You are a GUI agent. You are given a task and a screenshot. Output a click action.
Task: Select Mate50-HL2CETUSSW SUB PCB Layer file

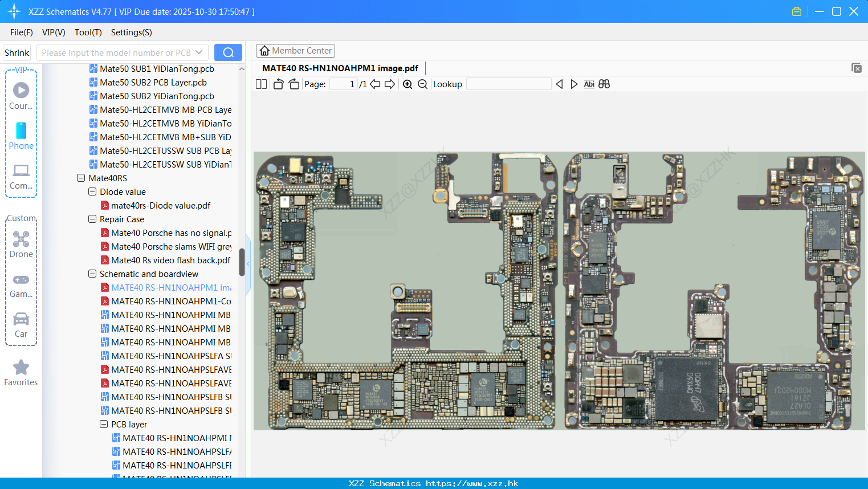coord(165,150)
